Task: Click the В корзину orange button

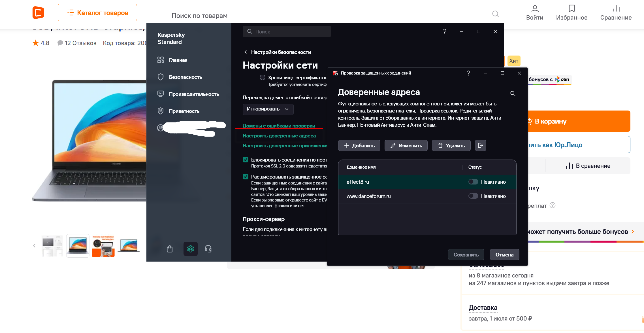Action: click(x=579, y=121)
